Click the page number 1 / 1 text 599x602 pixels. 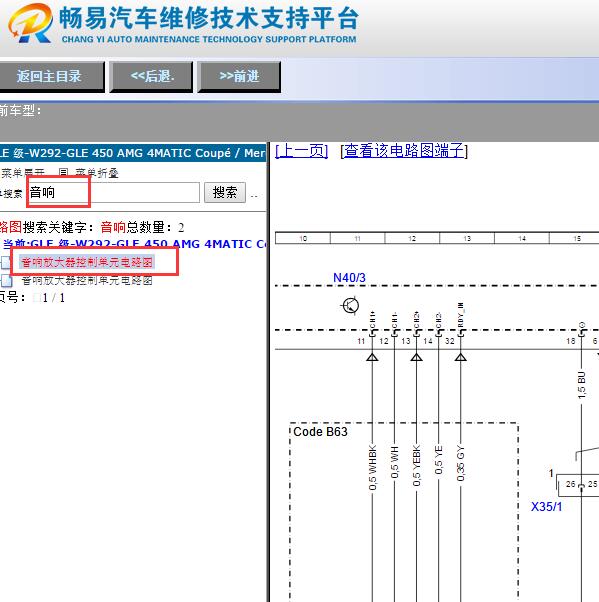(54, 298)
